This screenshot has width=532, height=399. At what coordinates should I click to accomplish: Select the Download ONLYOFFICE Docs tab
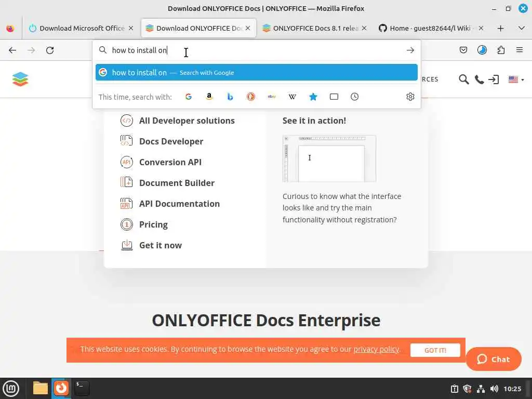pos(198,28)
